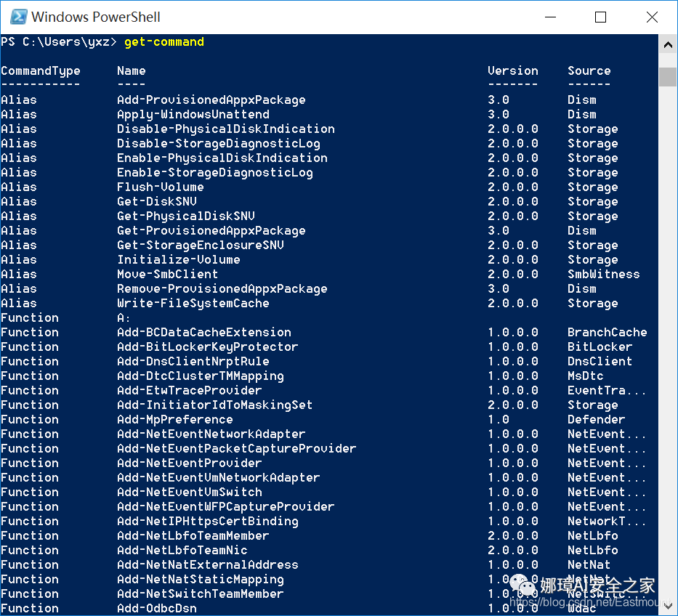Click the BitLocker source value
This screenshot has width=678, height=616.
click(x=600, y=346)
